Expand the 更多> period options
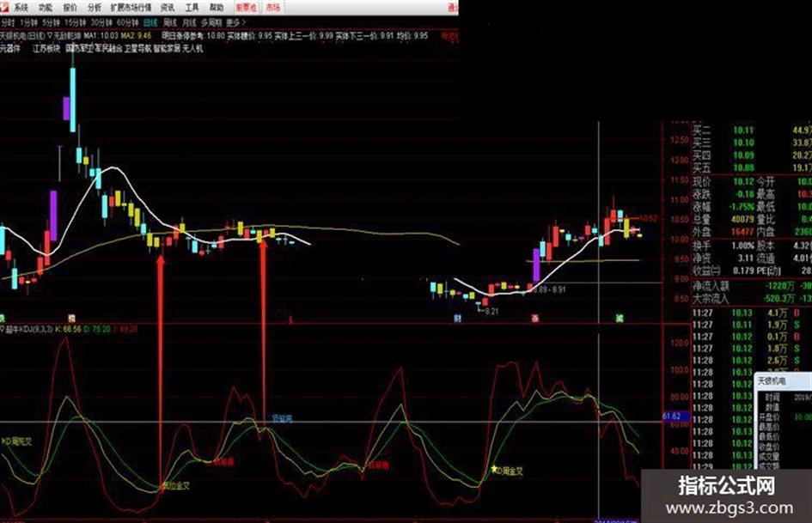The width and height of the screenshot is (812, 523). 236,22
